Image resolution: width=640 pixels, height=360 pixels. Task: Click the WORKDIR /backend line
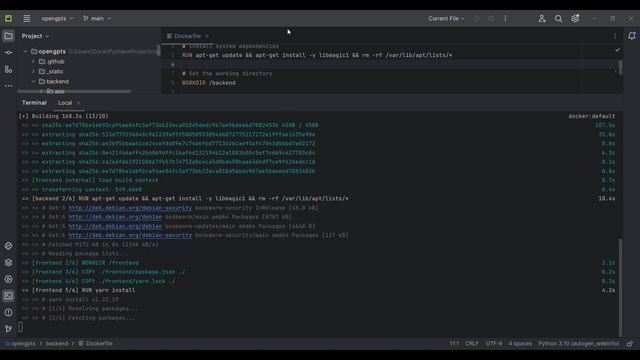[x=209, y=83]
